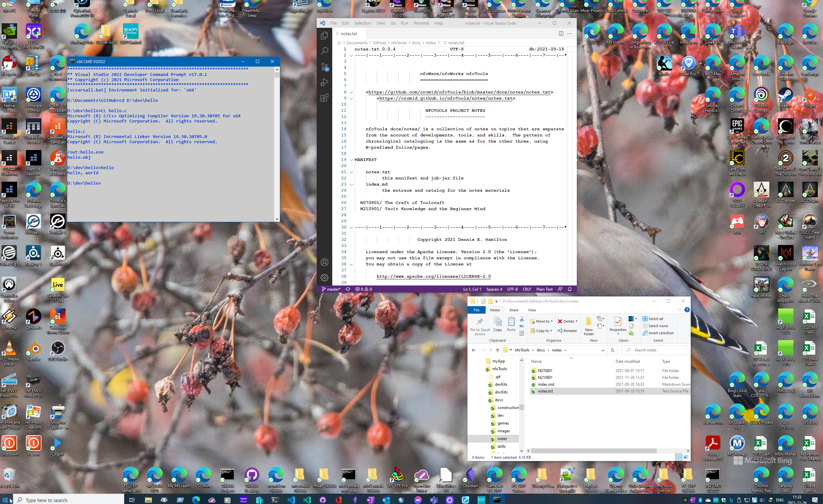The image size is (823, 504).
Task: Collapse the File Explorer ribbon
Action: click(x=680, y=310)
